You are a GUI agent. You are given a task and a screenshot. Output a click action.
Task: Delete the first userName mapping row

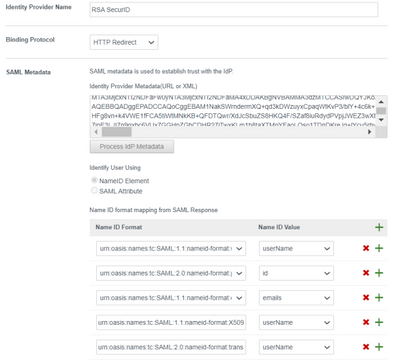tap(366, 248)
